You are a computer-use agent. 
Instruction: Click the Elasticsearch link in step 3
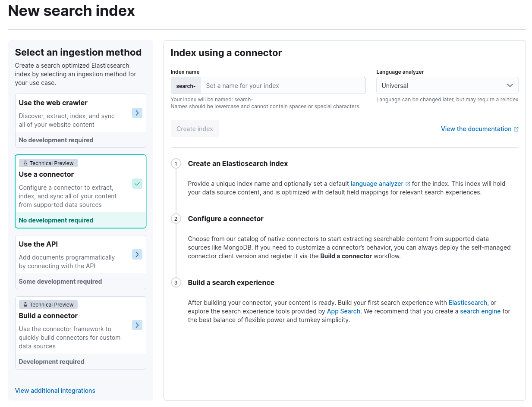coord(468,302)
